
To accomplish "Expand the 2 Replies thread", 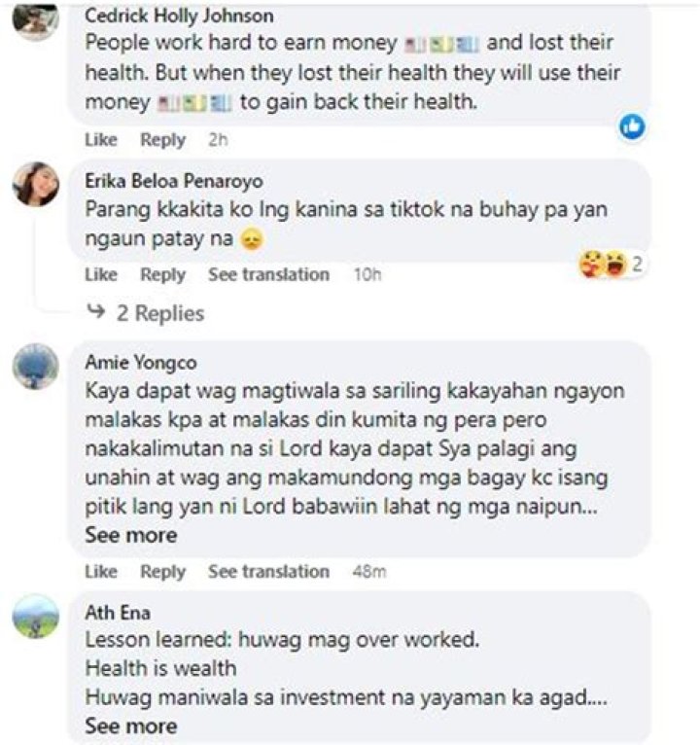I will [x=146, y=313].
